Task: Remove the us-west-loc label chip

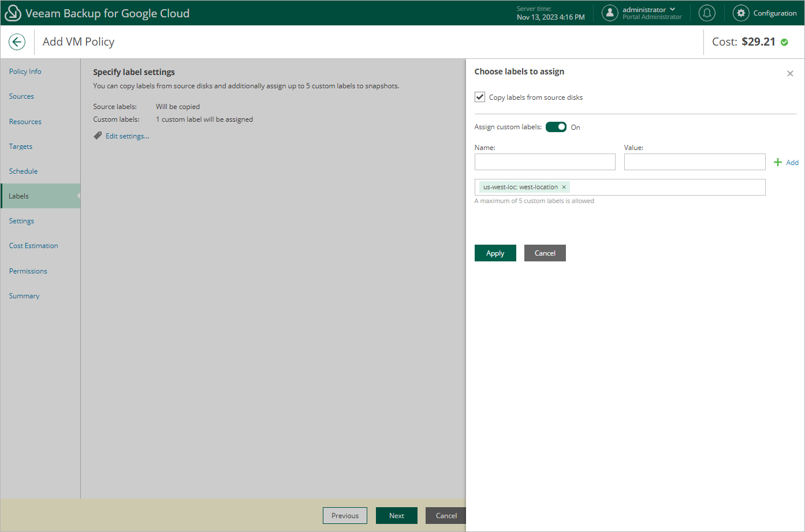Action: [x=564, y=187]
